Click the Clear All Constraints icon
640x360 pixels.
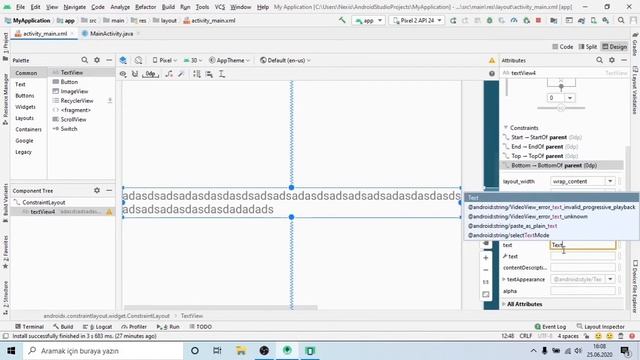click(169, 74)
